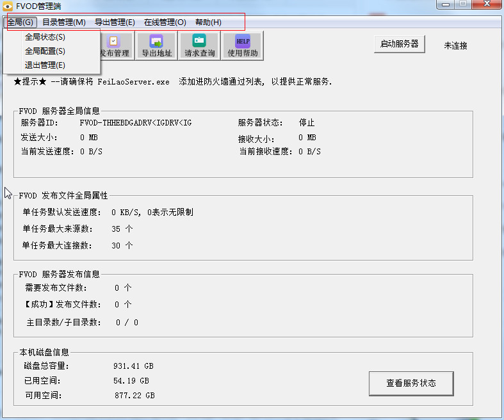Click the 已用空间 value 54.19 GB
This screenshot has width=504, height=420.
click(131, 381)
